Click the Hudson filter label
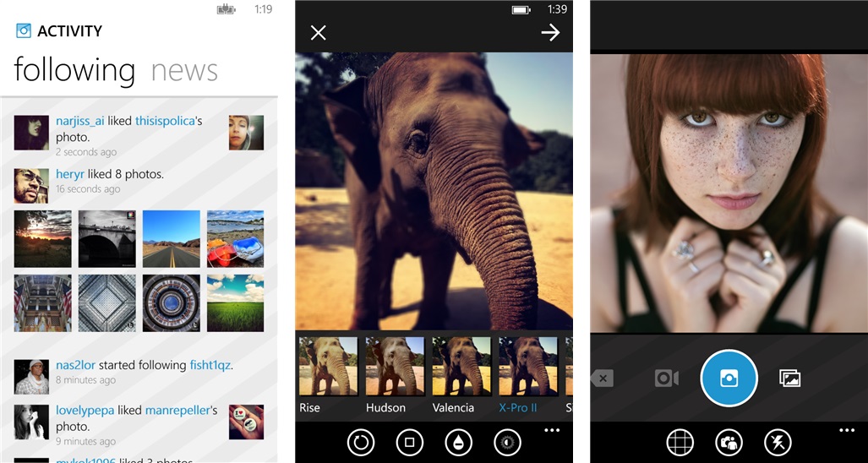Viewport: 868px width, 463px height. coord(386,408)
